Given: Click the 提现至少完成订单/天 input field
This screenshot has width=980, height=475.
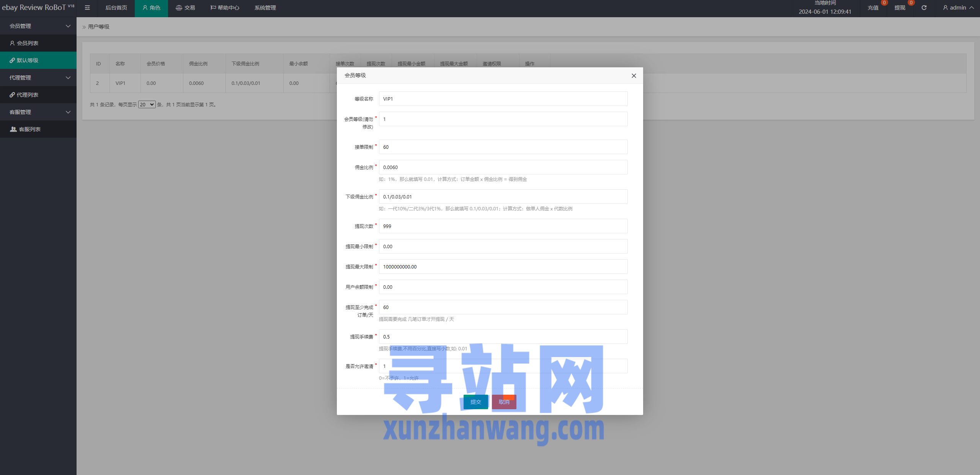Looking at the screenshot, I should [503, 307].
